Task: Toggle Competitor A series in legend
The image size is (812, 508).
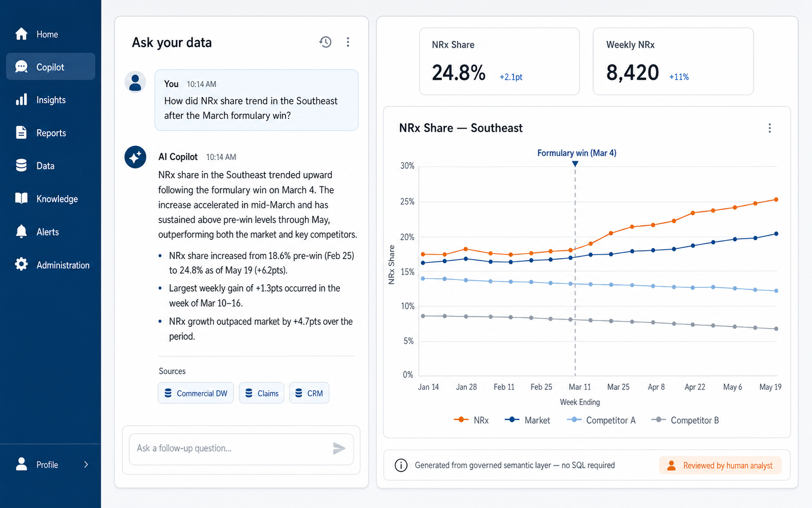Action: 601,420
